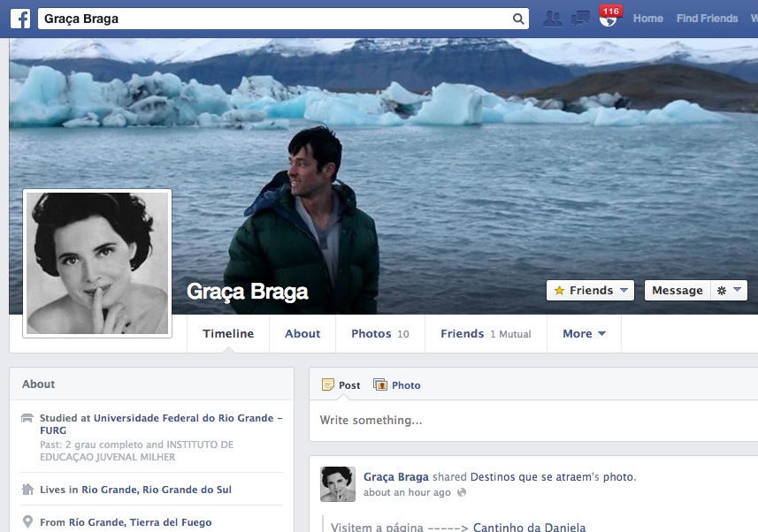
Task: Click the school icon beside Studied at
Action: click(27, 418)
